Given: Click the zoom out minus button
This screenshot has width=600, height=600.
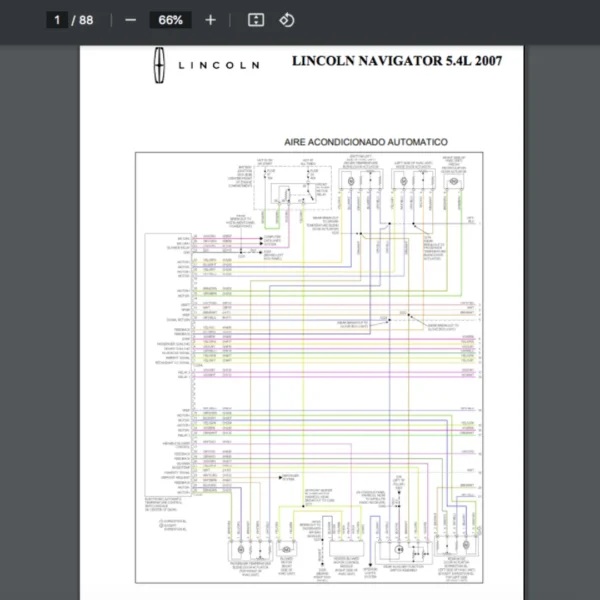Looking at the screenshot, I should [130, 20].
